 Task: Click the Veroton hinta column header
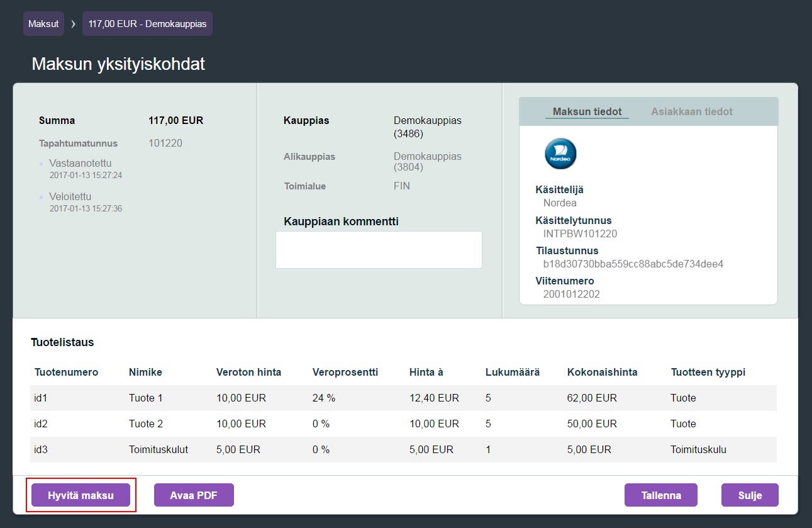(248, 373)
